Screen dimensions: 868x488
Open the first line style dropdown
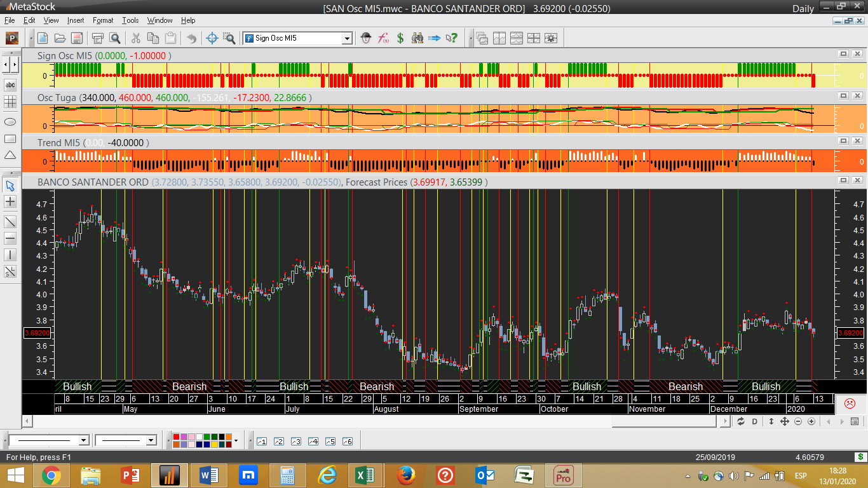tap(83, 440)
